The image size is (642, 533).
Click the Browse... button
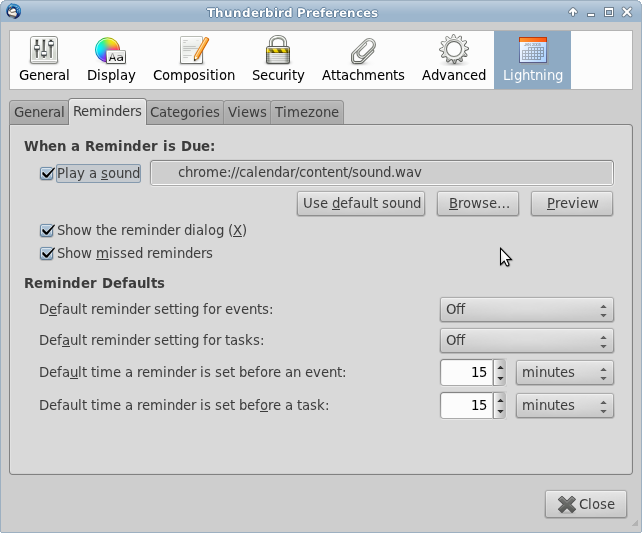click(x=478, y=203)
